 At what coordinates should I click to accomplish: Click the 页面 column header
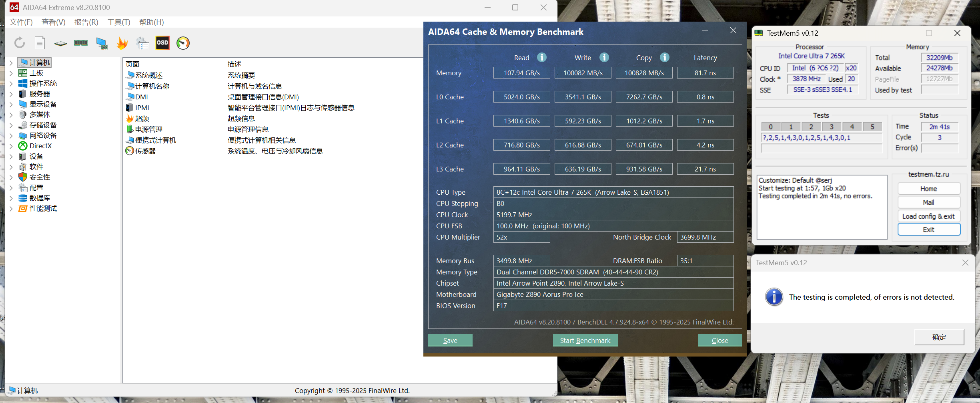pyautogui.click(x=132, y=64)
